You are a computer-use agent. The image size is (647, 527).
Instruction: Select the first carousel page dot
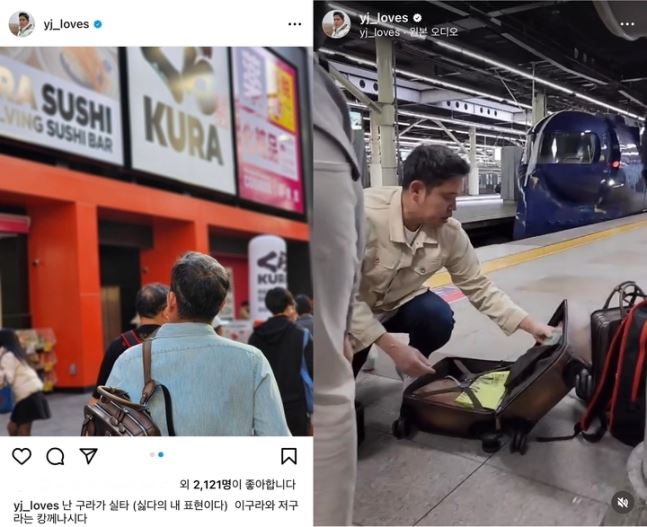click(x=152, y=454)
